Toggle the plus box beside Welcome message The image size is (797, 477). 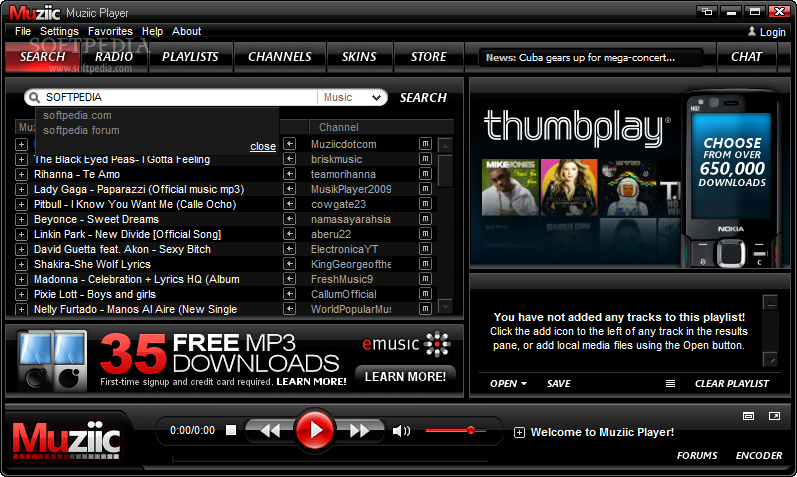pos(519,433)
